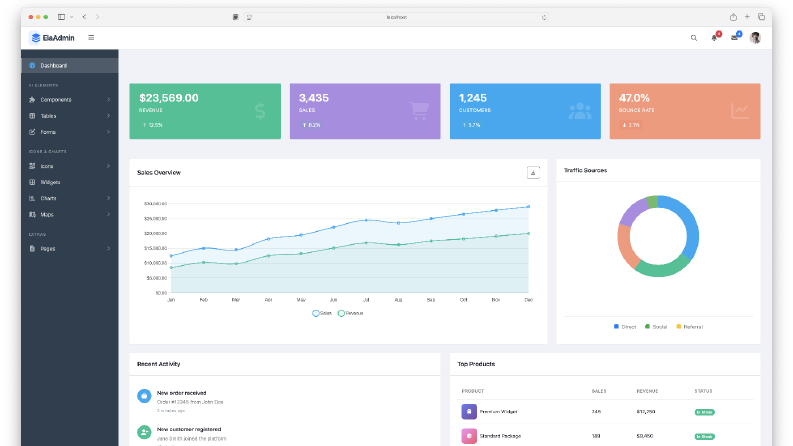Expand Pages submenu chevron
The width and height of the screenshot is (793, 446).
(109, 249)
